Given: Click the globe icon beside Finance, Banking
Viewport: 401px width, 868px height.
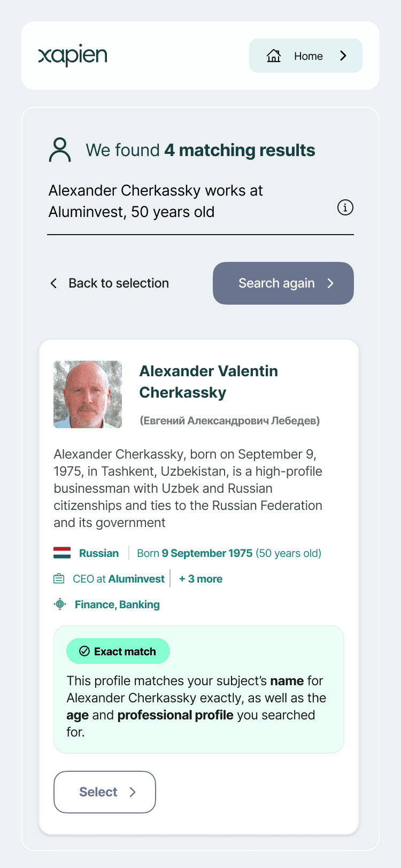Looking at the screenshot, I should tap(60, 604).
